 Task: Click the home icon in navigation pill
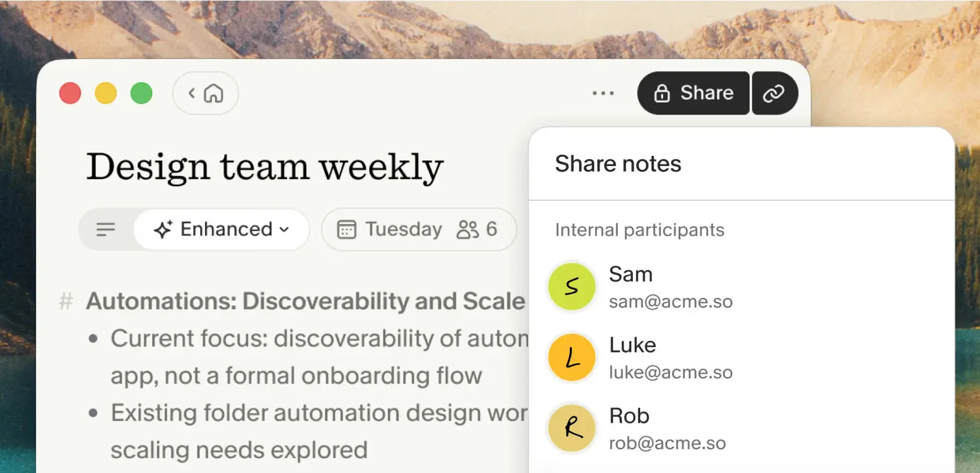point(213,94)
